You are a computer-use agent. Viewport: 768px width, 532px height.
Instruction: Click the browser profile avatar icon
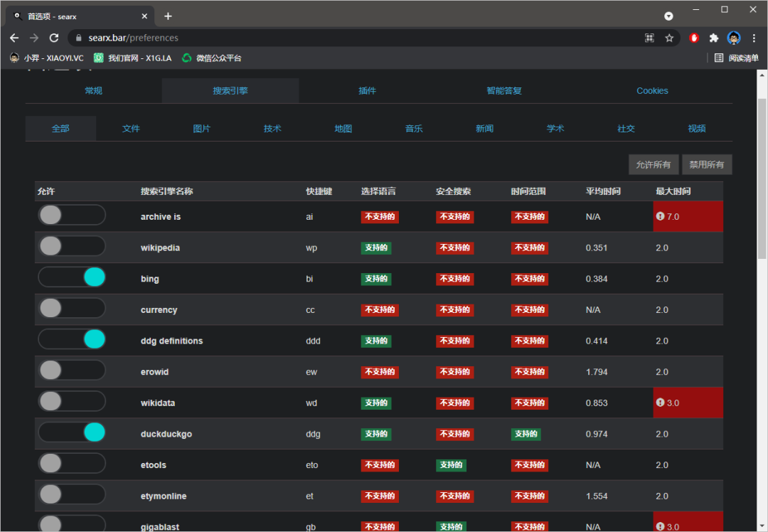tap(734, 38)
